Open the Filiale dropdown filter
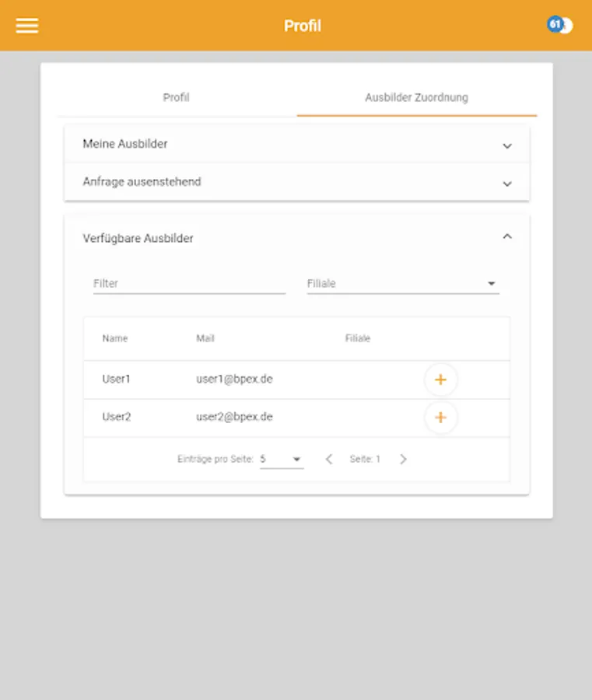Screen dimensions: 592x700 pos(403,283)
